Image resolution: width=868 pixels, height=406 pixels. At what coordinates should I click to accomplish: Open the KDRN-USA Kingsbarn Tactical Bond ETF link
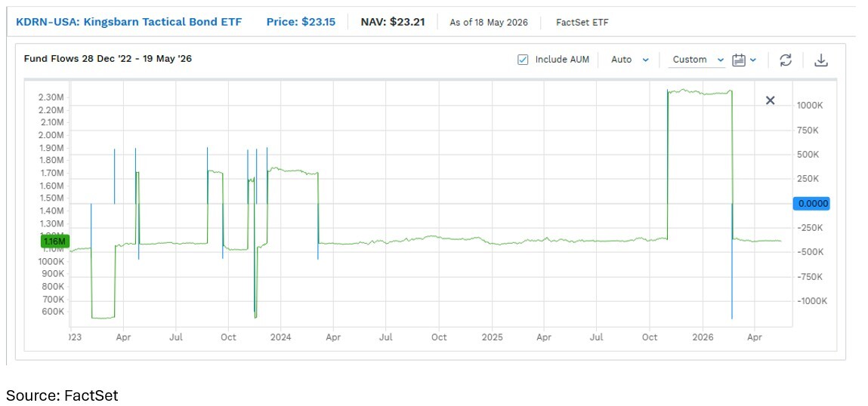(x=129, y=22)
